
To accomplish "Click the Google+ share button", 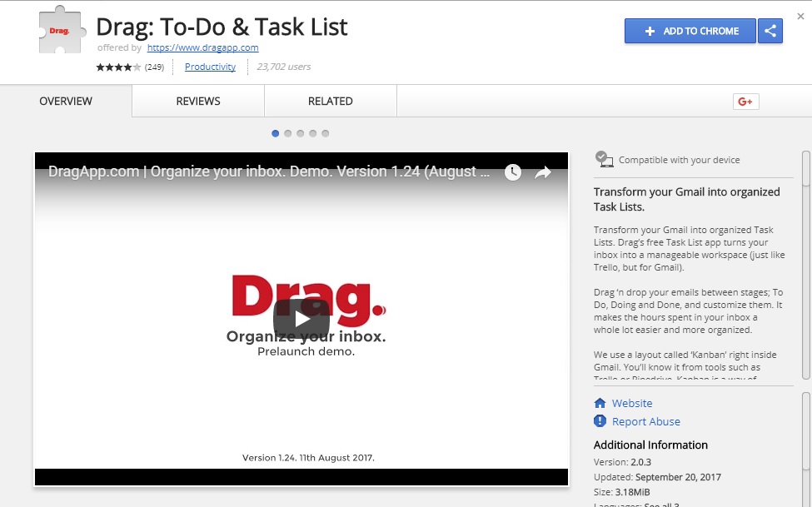I will click(x=745, y=102).
